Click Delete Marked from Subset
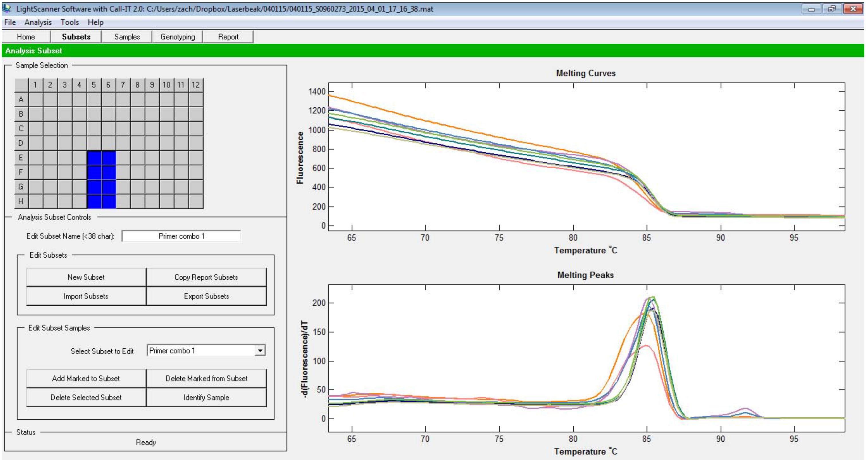Image resolution: width=868 pixels, height=464 pixels. point(206,378)
